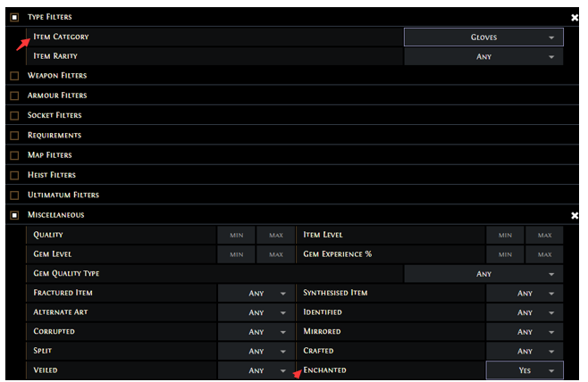The image size is (588, 382).
Task: Enable the Armour Filters checkbox
Action: click(x=14, y=95)
